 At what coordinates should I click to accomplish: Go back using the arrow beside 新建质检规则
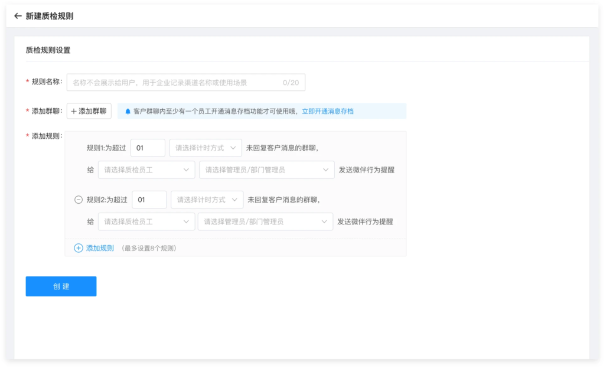pyautogui.click(x=18, y=16)
